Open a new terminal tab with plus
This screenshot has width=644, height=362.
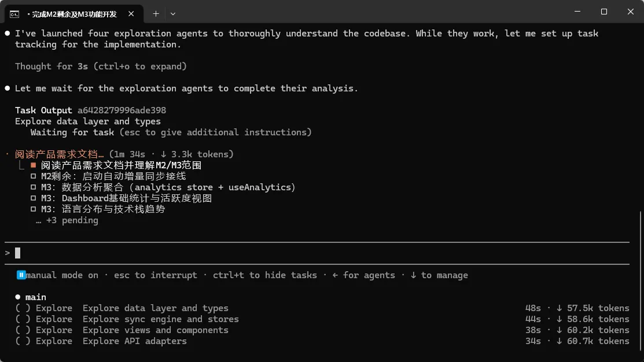coord(156,14)
